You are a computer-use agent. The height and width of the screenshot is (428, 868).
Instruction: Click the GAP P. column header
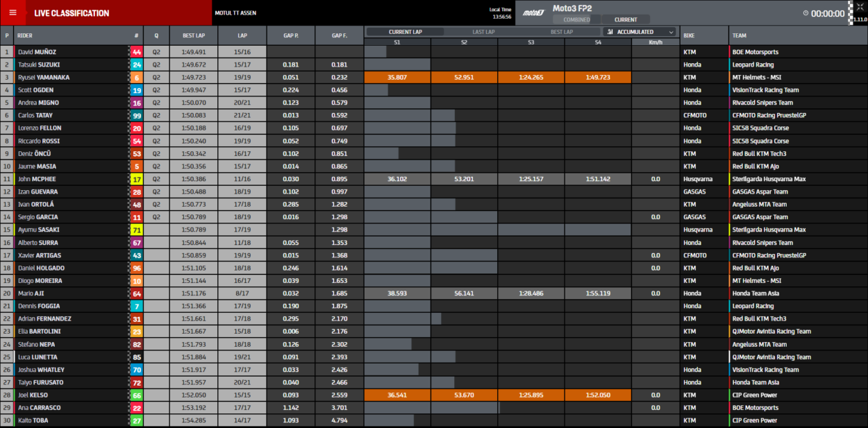[291, 35]
